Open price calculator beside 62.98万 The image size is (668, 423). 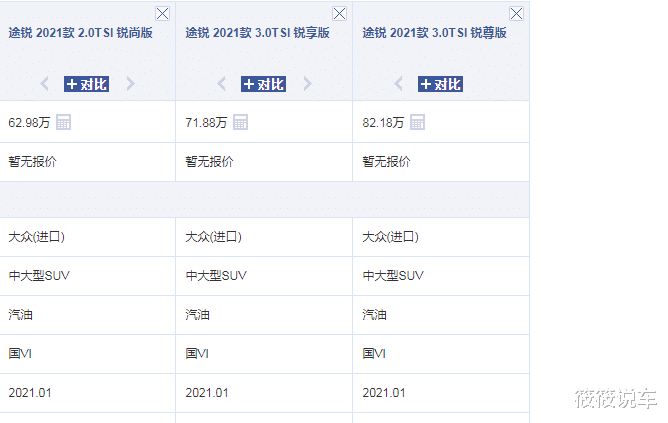63,122
